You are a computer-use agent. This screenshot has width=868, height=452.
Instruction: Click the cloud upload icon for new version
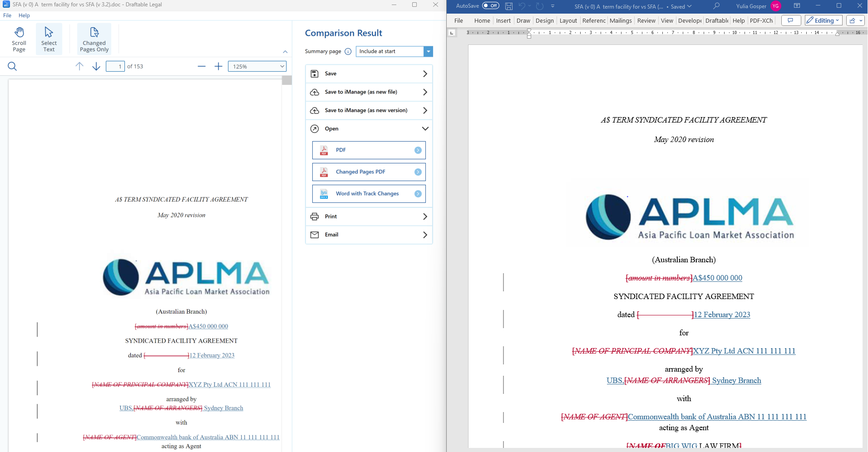315,110
